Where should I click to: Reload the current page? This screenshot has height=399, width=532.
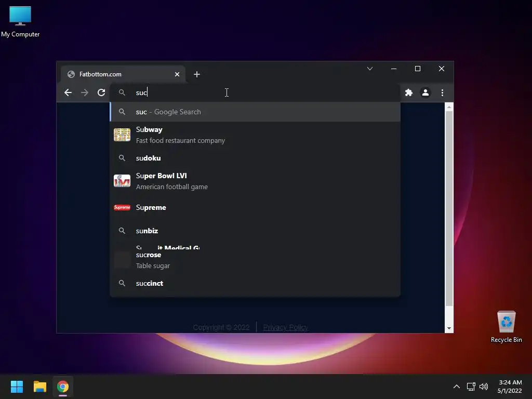[101, 92]
